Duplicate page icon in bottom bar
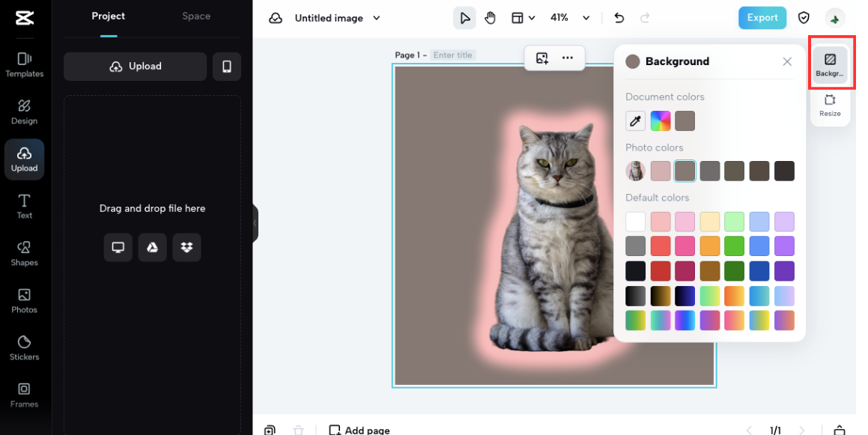The width and height of the screenshot is (868, 435). click(x=270, y=430)
